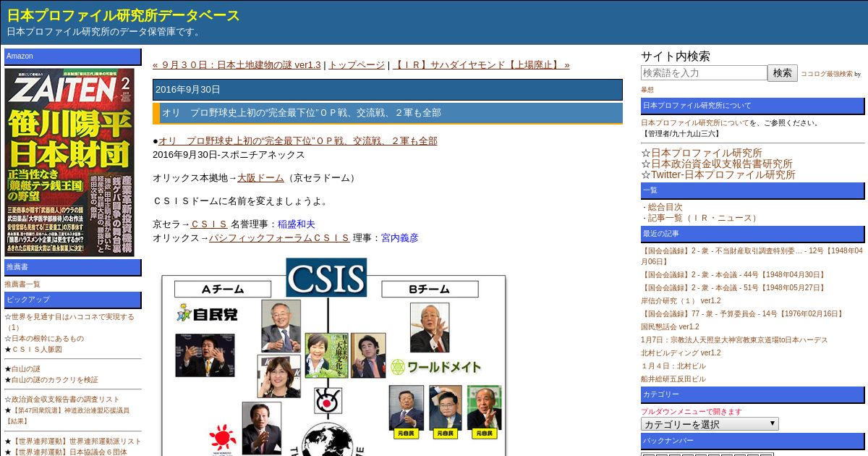Click the ピックアップ sidebar heading
The width and height of the screenshot is (868, 456).
tap(73, 300)
